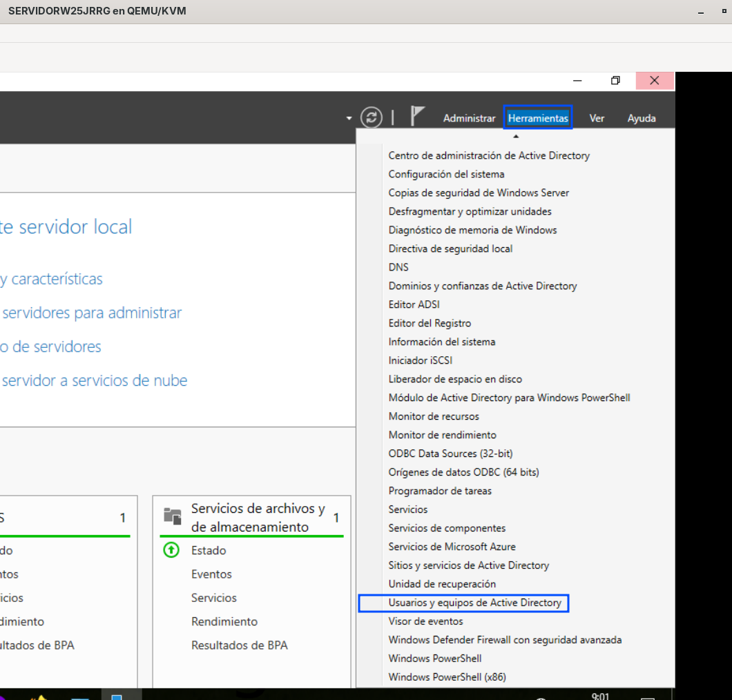732x700 pixels.
Task: Select Centro de administración de Active Directory
Action: tap(489, 155)
